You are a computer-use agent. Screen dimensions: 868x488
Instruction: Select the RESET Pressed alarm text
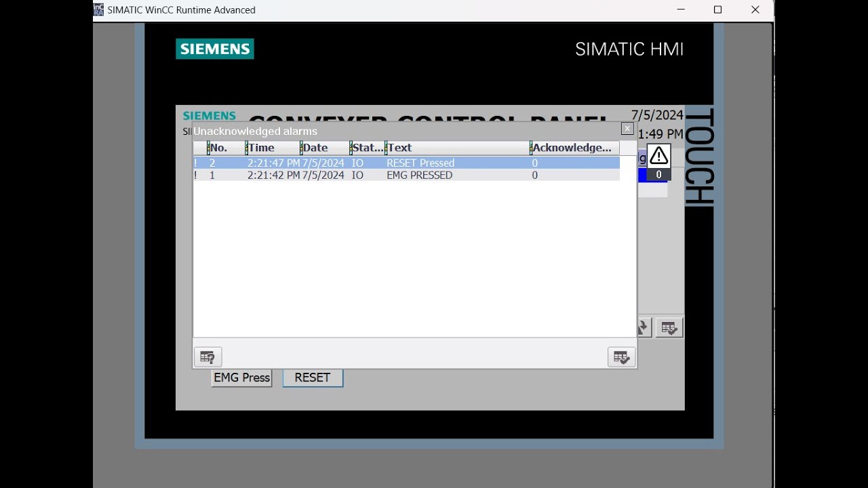420,163
